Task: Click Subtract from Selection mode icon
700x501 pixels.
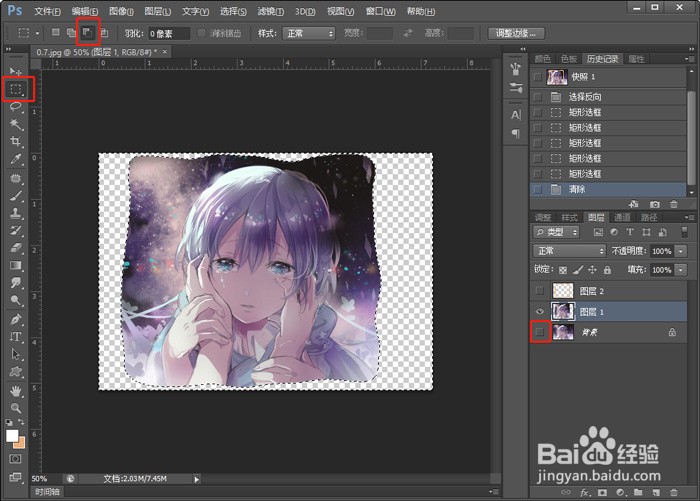Action: 88,33
